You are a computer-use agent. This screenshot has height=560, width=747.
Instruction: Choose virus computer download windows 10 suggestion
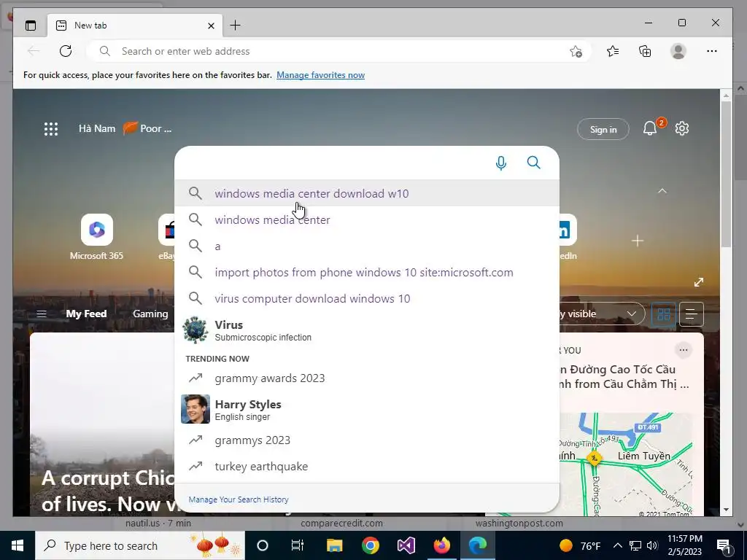point(367,298)
